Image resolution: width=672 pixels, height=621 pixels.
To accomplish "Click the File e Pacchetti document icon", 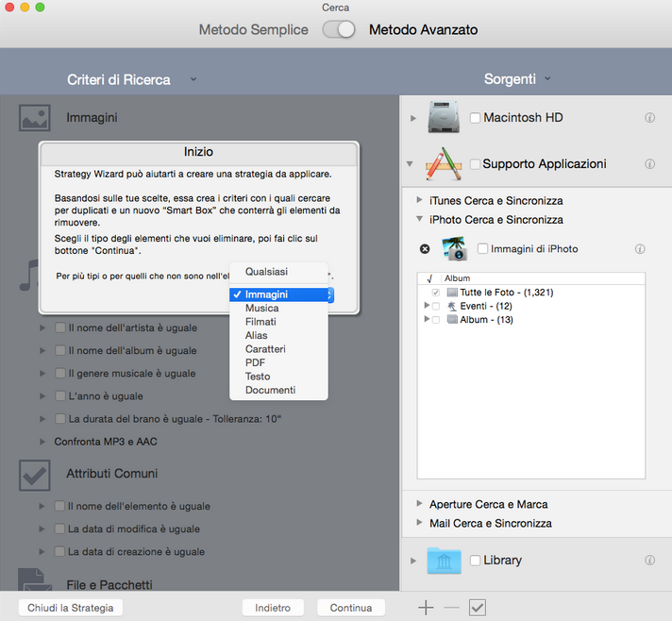I will tap(35, 579).
